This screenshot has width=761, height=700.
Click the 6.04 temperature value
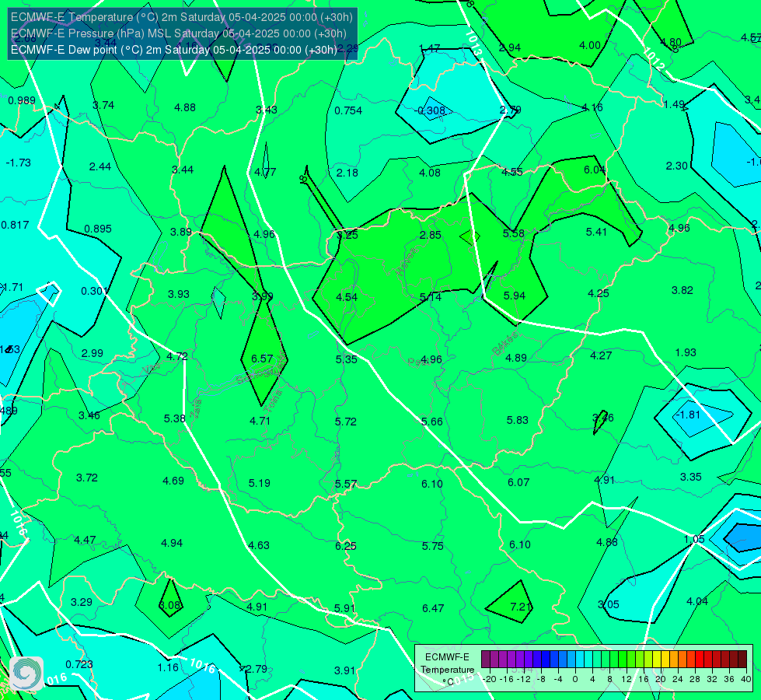click(595, 170)
